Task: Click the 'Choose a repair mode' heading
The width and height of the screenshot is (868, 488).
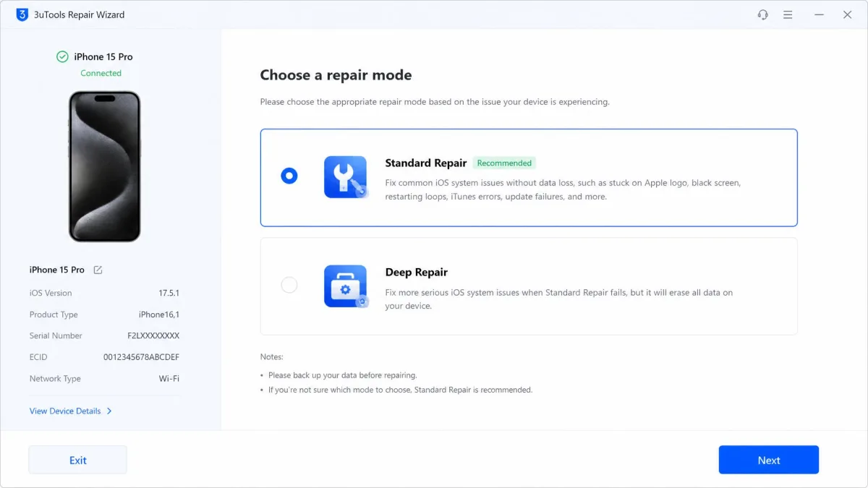Action: coord(336,74)
